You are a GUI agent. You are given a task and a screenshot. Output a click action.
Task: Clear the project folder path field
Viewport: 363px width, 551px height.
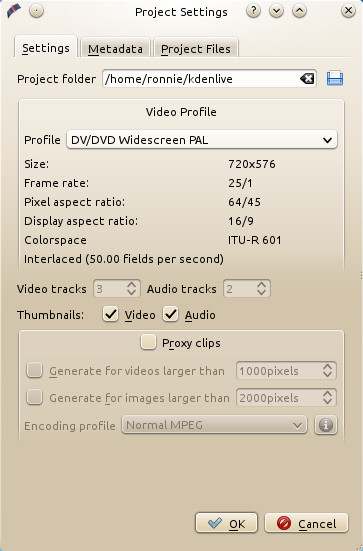click(307, 78)
